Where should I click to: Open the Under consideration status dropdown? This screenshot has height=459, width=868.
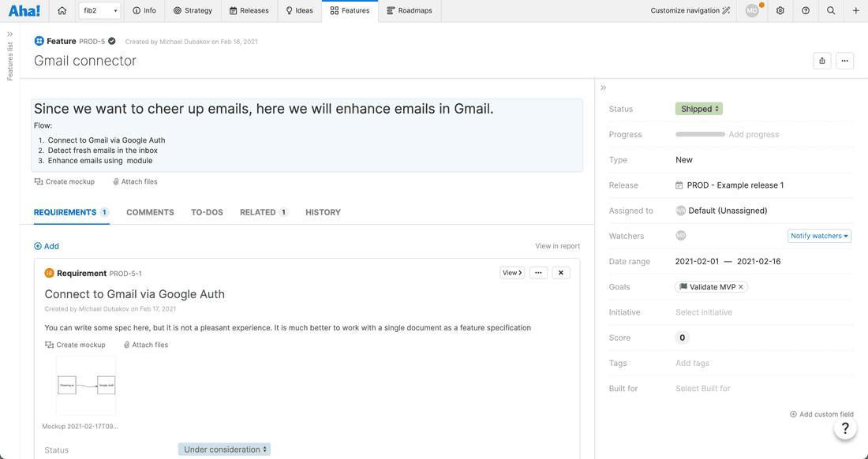223,448
